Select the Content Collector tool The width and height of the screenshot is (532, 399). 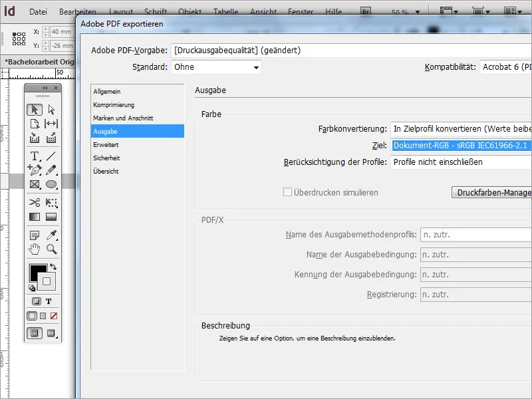pyautogui.click(x=35, y=138)
